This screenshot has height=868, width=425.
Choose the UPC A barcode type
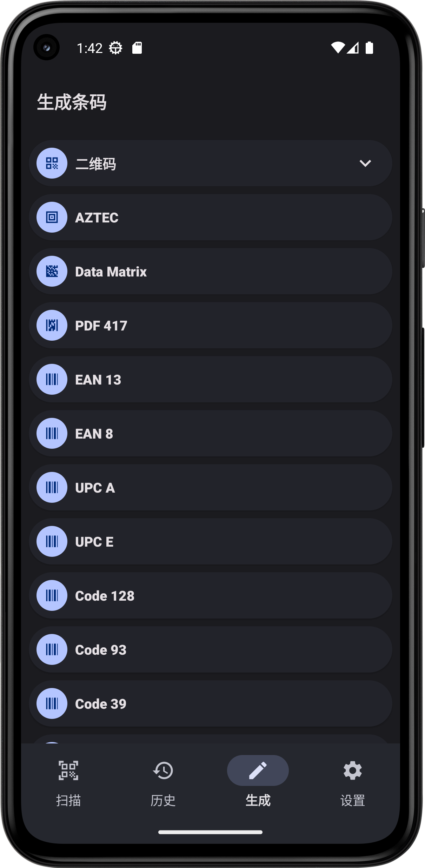tap(211, 487)
